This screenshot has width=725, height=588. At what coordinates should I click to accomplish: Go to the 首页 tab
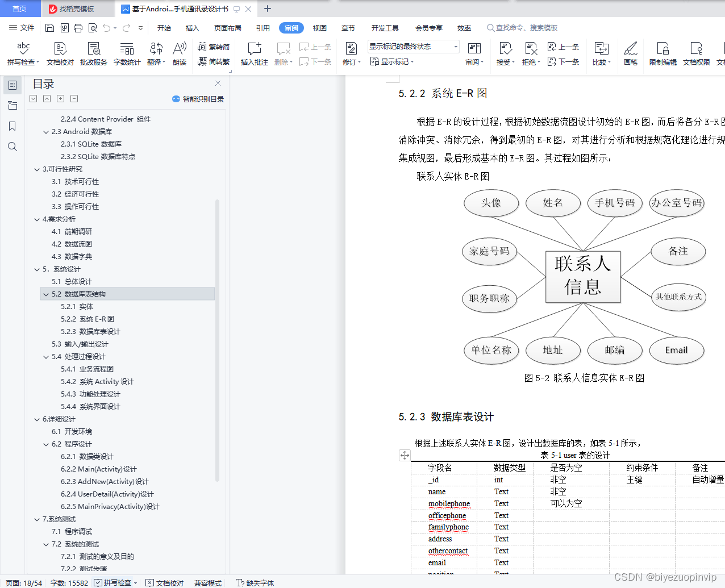(19, 9)
